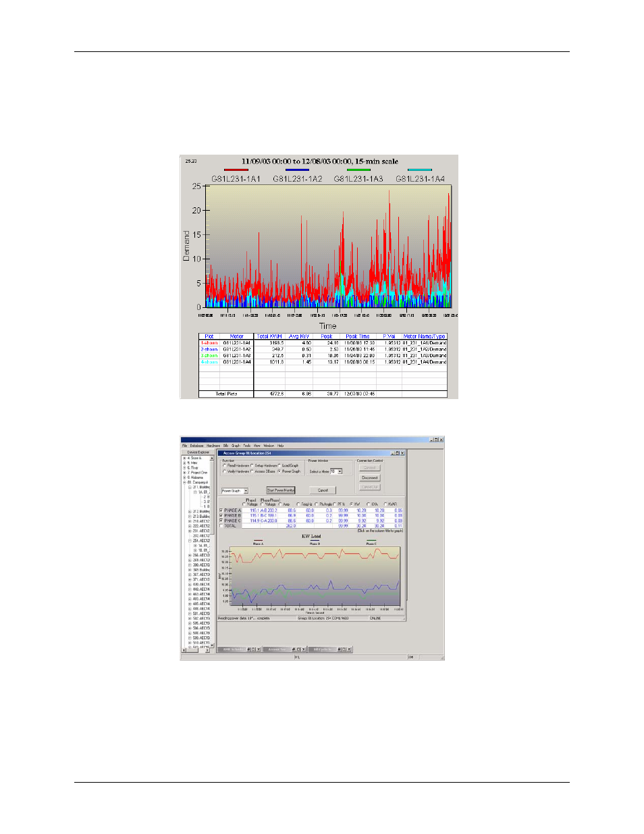This screenshot has height=834, width=644.
Task: Toggle PHASE C checkbox
Action: tap(221, 521)
